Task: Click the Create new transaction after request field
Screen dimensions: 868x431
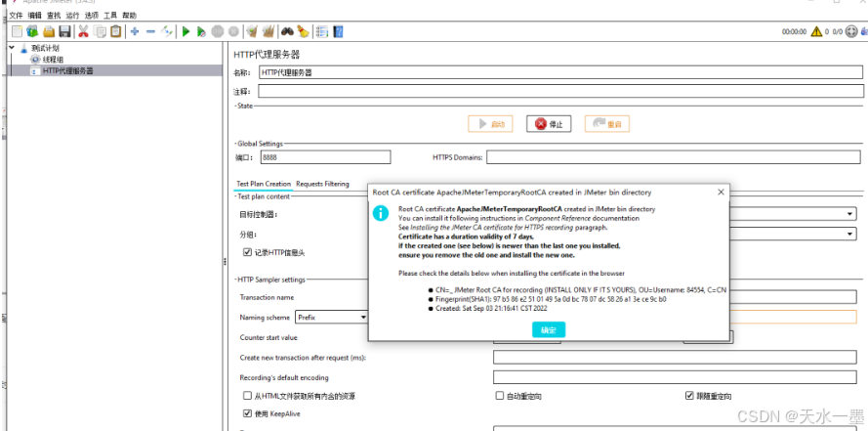Action: pos(675,358)
